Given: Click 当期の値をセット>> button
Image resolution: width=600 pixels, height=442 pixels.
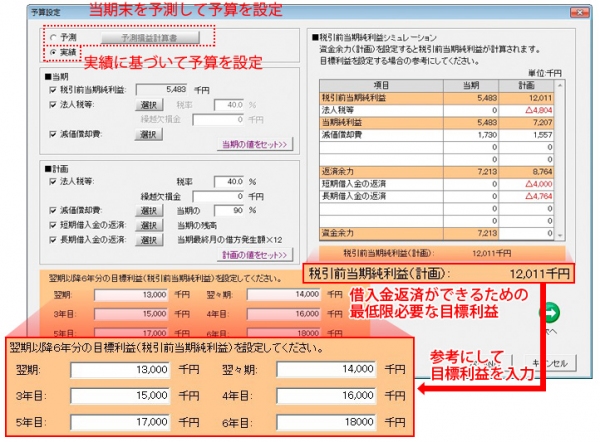Looking at the screenshot, I should pos(254,144).
